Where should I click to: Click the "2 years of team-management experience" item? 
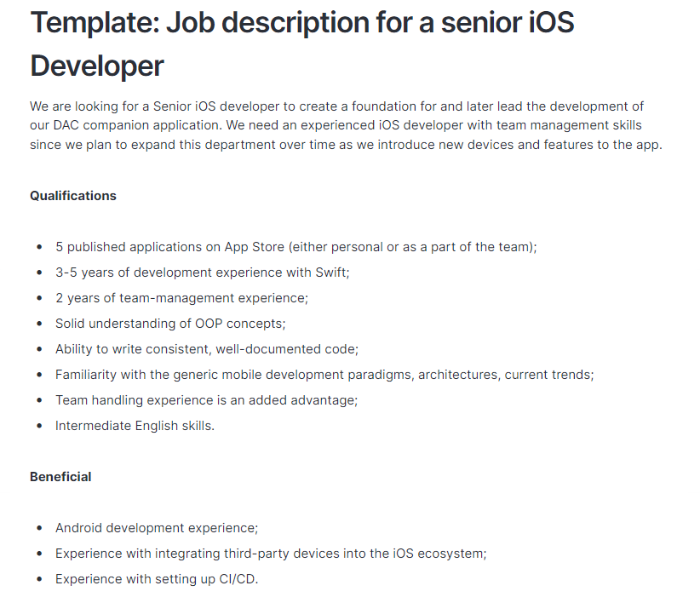pyautogui.click(x=181, y=298)
